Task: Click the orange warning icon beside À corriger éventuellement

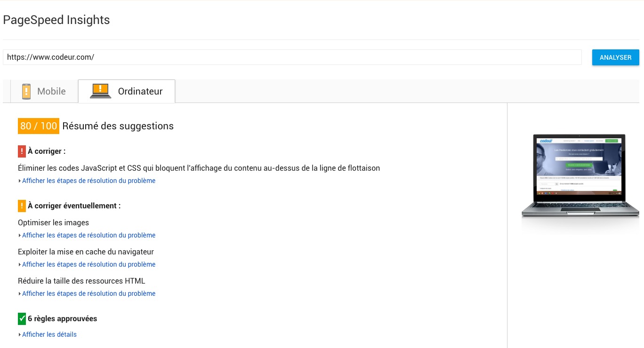Action: (22, 206)
